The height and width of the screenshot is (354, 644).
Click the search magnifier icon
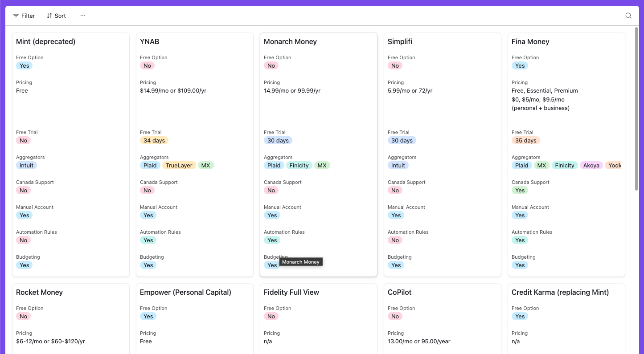pyautogui.click(x=628, y=16)
